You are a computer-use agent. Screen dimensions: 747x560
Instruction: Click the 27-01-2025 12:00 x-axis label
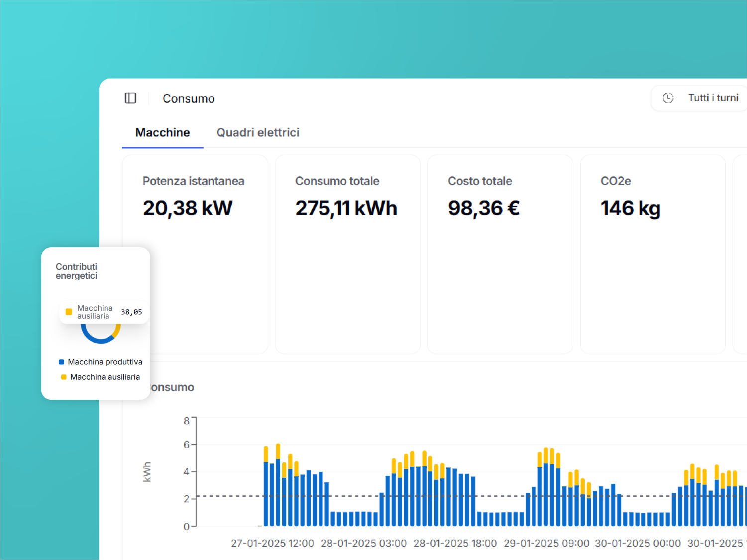pos(272,543)
